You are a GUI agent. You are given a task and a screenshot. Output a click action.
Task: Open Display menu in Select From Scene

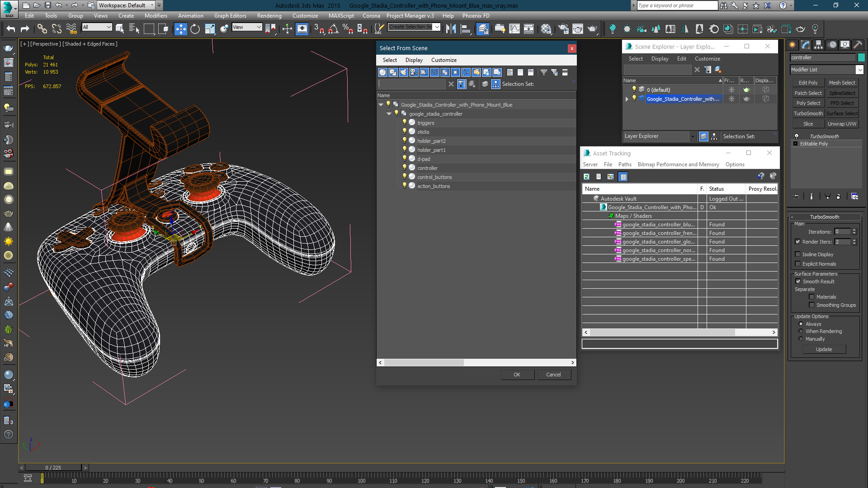414,60
